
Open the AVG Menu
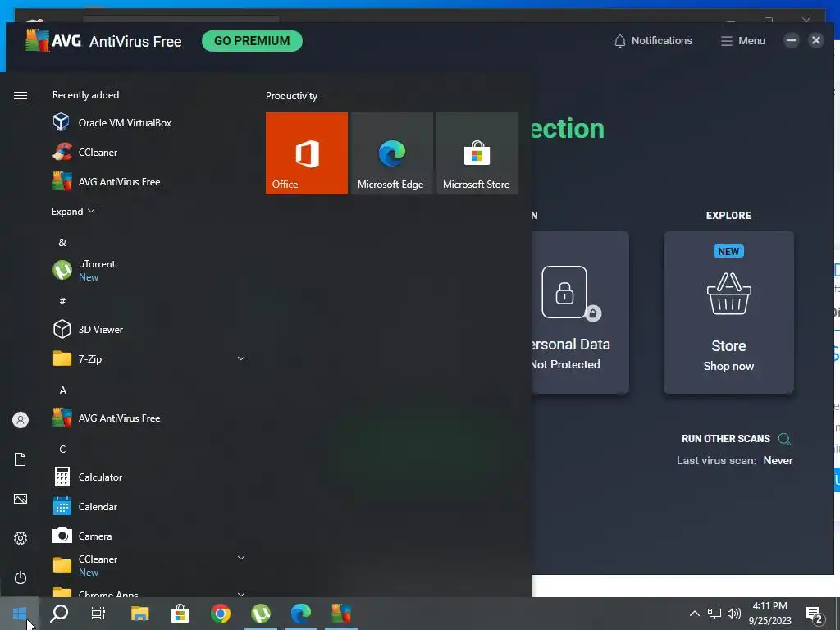(743, 41)
